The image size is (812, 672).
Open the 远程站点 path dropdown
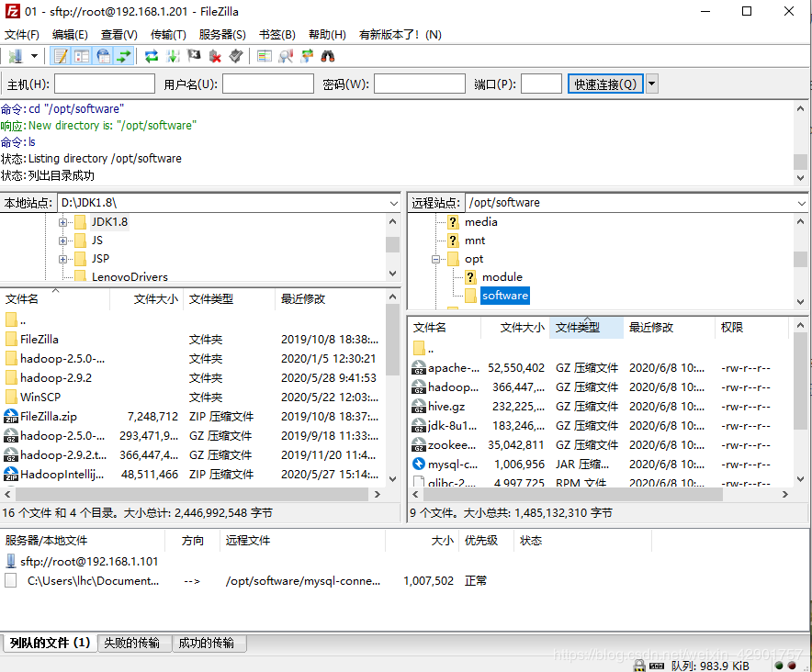pyautogui.click(x=802, y=203)
